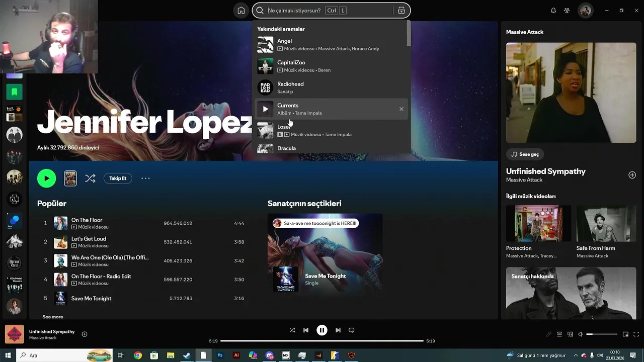Toggle the play queue panel
Viewport: 644px width, 362px height.
point(559,334)
